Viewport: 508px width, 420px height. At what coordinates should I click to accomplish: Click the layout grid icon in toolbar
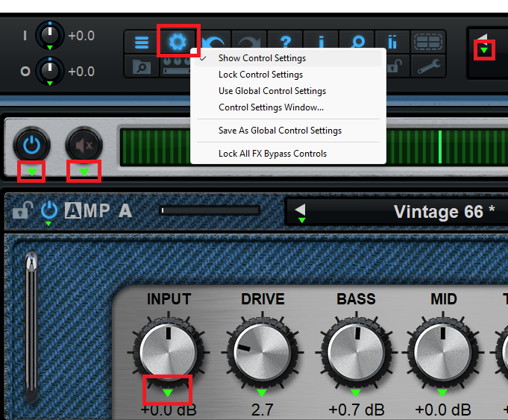coord(428,42)
